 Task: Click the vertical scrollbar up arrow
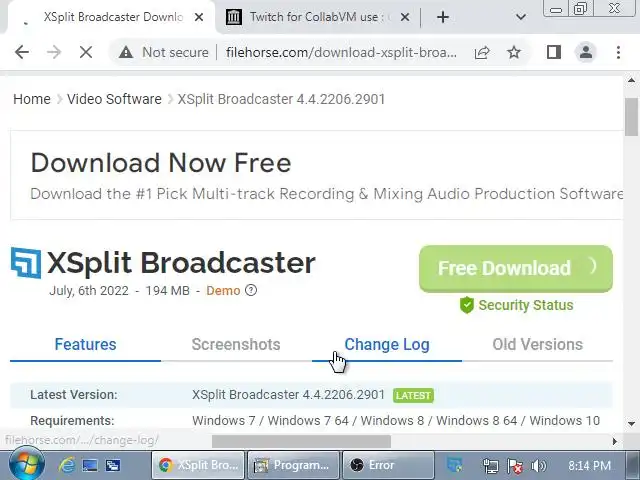tap(631, 80)
